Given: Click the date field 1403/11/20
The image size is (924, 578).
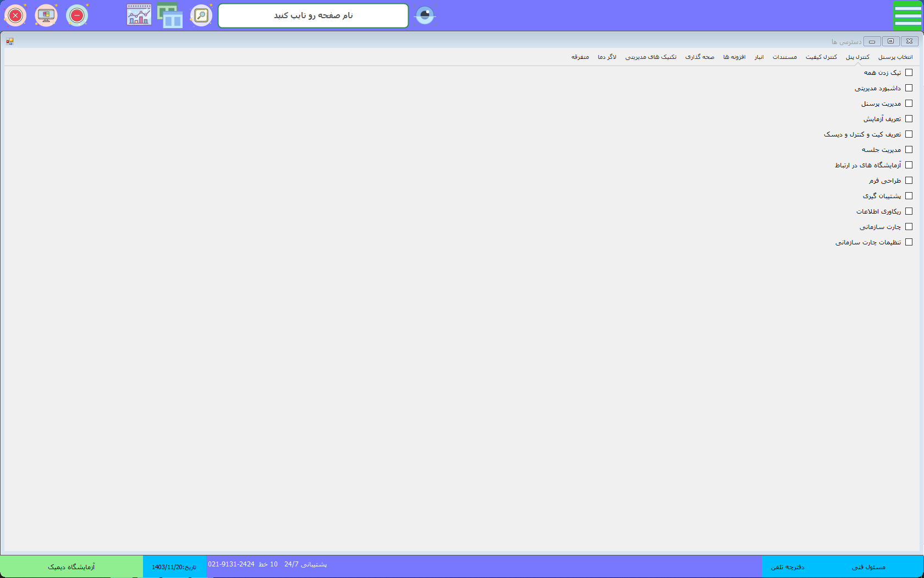Looking at the screenshot, I should pos(174,567).
